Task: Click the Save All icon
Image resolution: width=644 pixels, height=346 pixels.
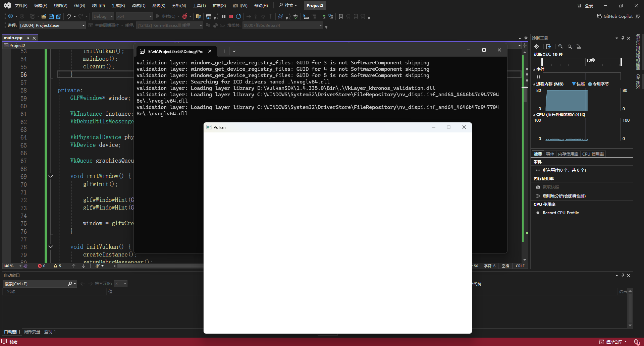Action: 59,16
